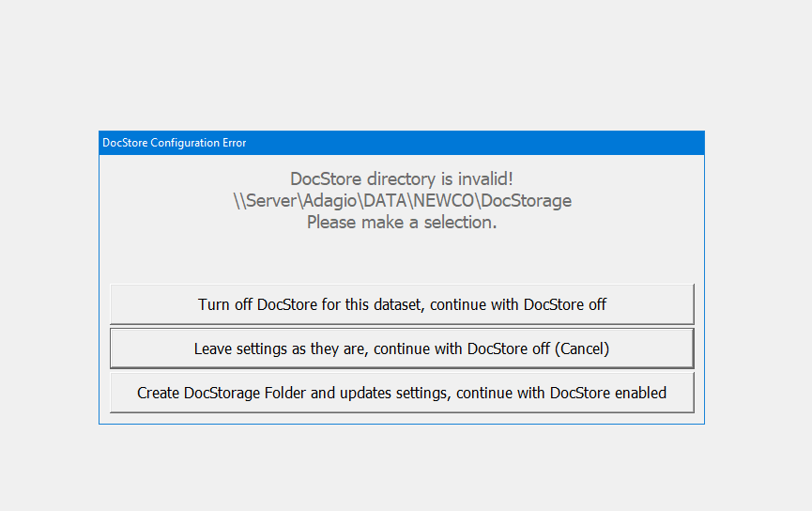Image resolution: width=812 pixels, height=511 pixels.
Task: Click empty dialog area above the Turn off button
Action: point(402,258)
